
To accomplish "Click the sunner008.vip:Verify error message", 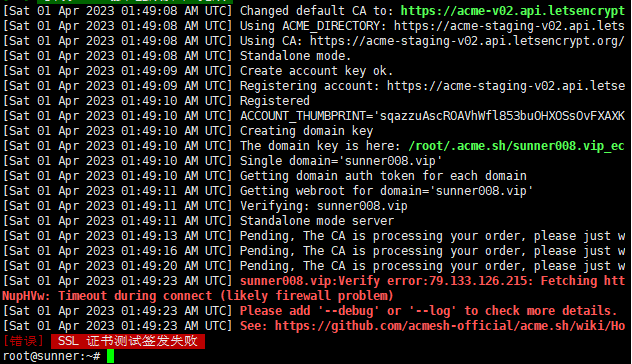I will coord(432,281).
